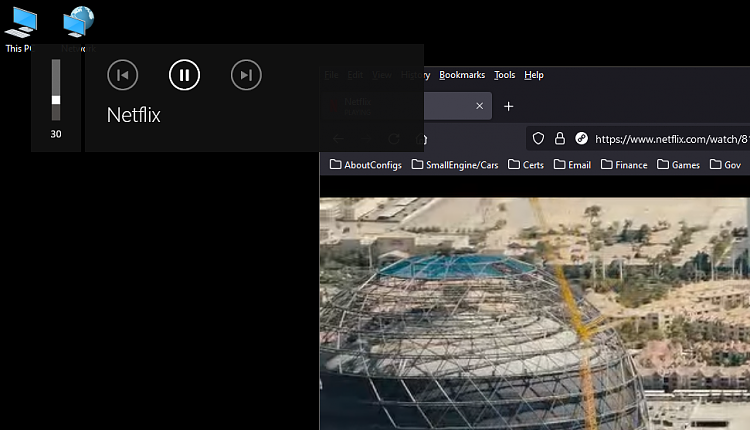Viewport: 750px width, 430px height.
Task: Open the Help menu in Firefox
Action: 534,75
